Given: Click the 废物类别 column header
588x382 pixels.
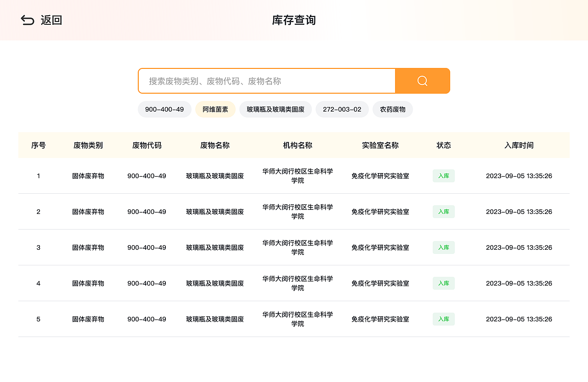Looking at the screenshot, I should pyautogui.click(x=88, y=145).
